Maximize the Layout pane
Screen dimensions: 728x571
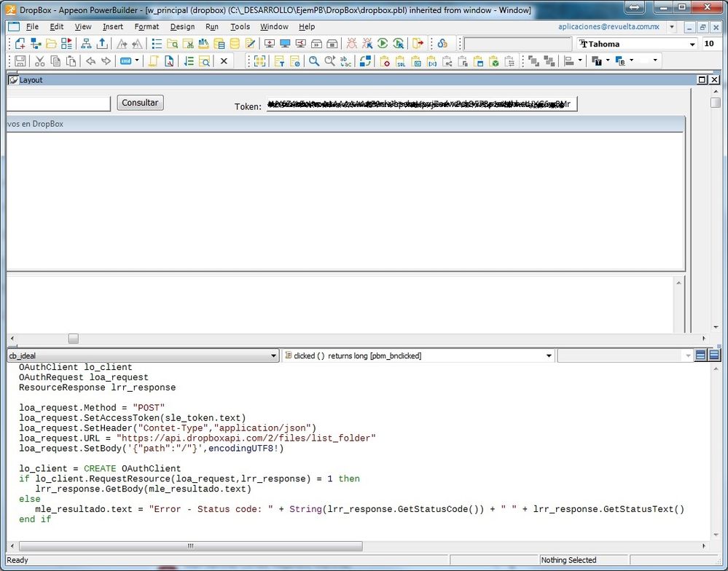click(702, 80)
